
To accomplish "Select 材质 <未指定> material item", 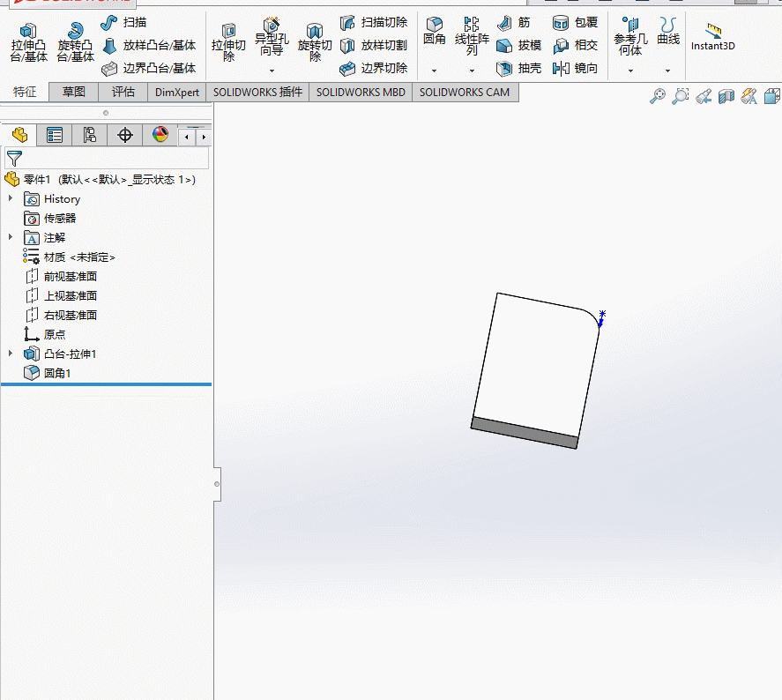I will tap(70, 257).
